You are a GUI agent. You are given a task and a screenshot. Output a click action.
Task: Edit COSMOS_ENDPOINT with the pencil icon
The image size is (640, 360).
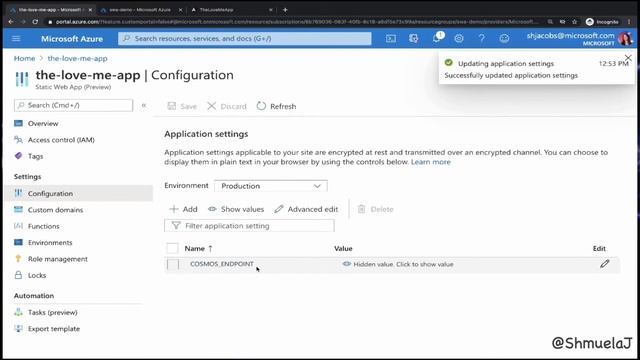point(604,264)
